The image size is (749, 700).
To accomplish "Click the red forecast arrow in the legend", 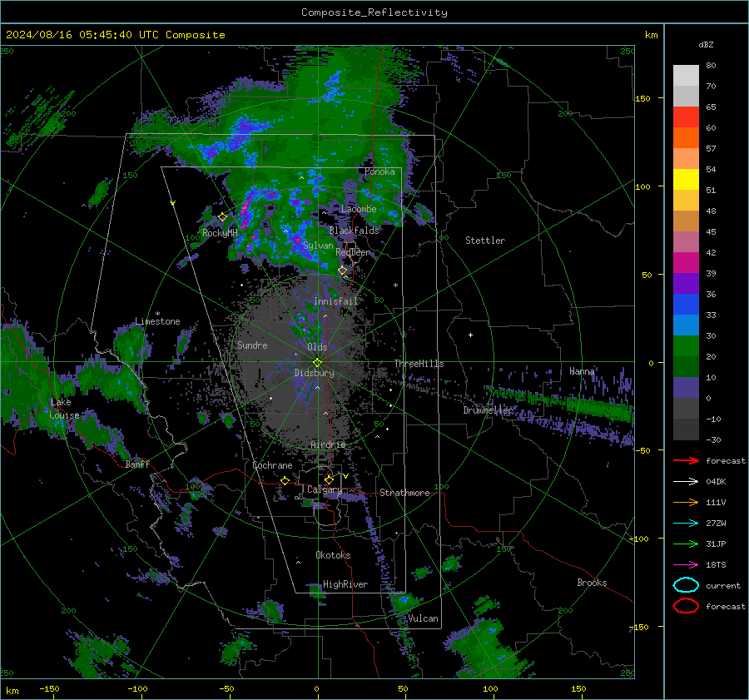I will (x=686, y=460).
